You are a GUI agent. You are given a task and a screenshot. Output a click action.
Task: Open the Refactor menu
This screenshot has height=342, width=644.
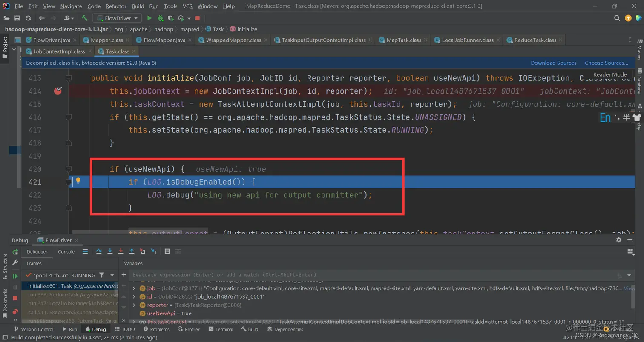116,6
